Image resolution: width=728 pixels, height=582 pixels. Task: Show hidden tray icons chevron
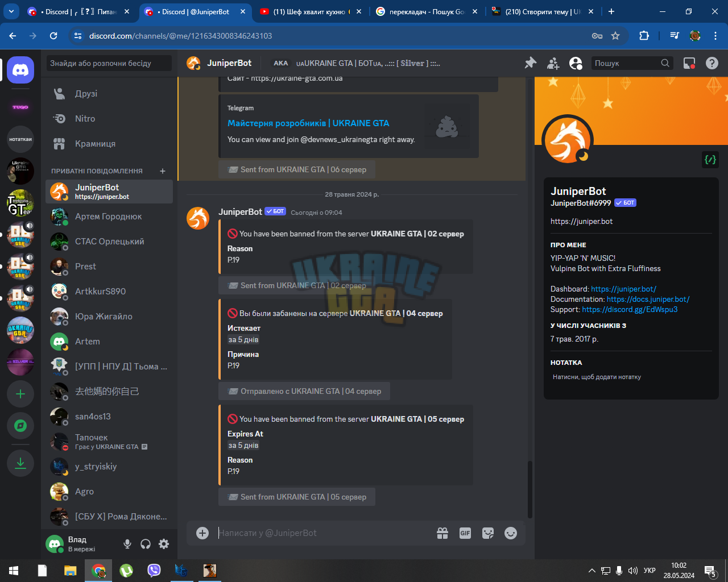[x=592, y=571]
